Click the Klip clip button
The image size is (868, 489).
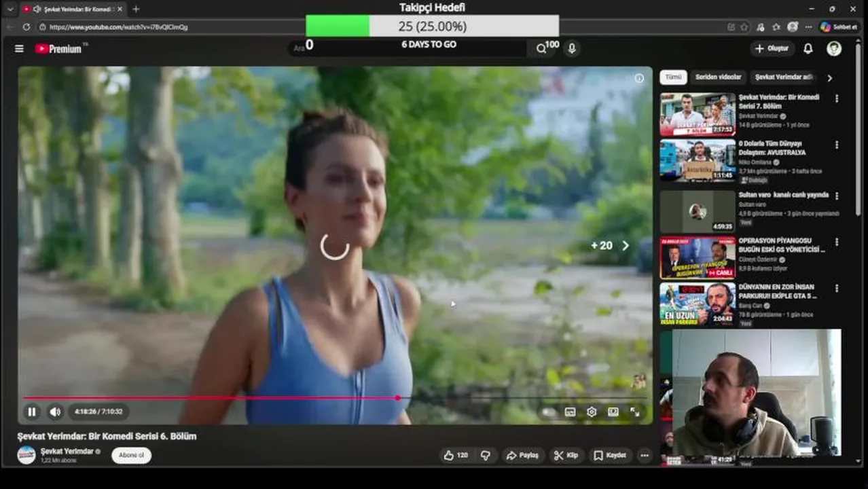566,455
